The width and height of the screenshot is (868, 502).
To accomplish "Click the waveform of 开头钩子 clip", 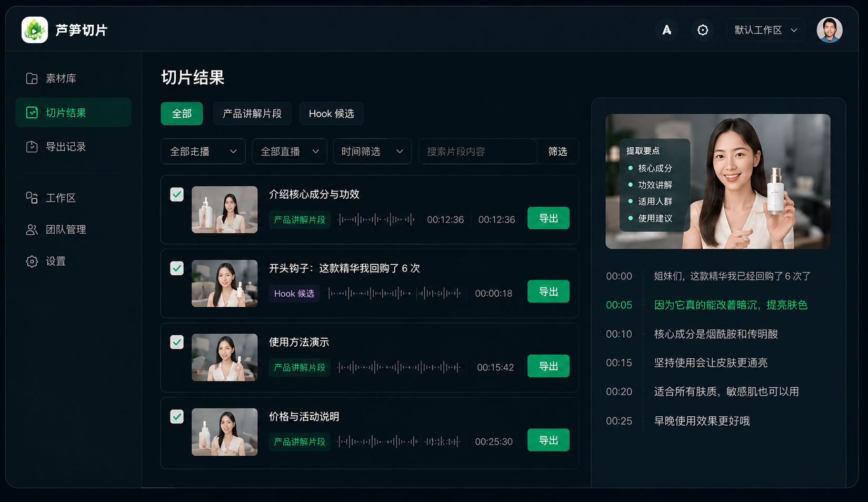I will (x=395, y=293).
